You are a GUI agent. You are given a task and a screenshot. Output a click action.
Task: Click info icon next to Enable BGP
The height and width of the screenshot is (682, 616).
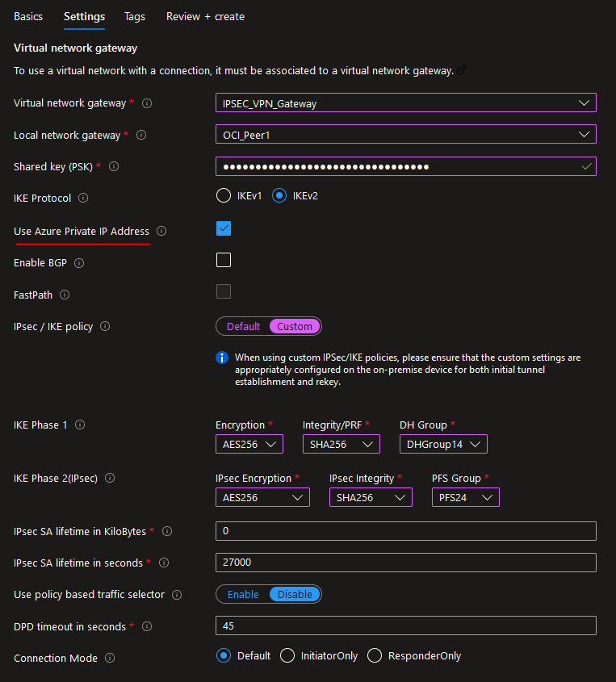coord(79,263)
